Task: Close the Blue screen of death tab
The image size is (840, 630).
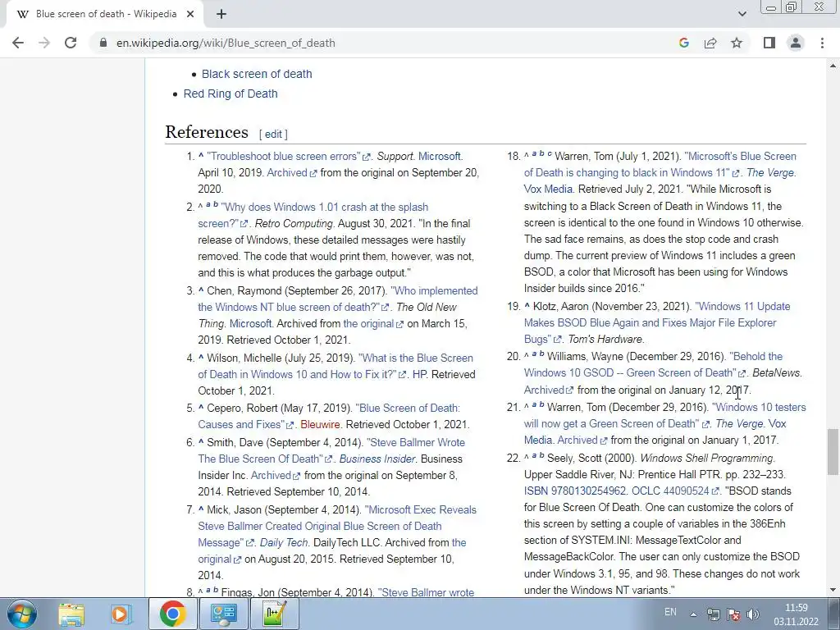Action: click(190, 15)
